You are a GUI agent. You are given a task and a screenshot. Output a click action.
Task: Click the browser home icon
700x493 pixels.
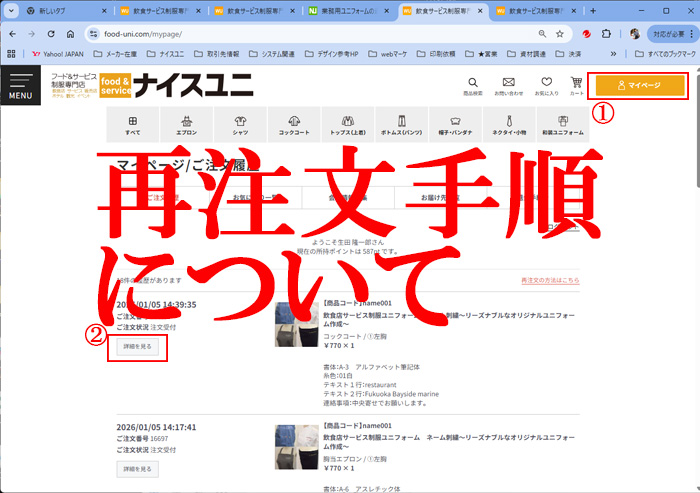(71, 34)
